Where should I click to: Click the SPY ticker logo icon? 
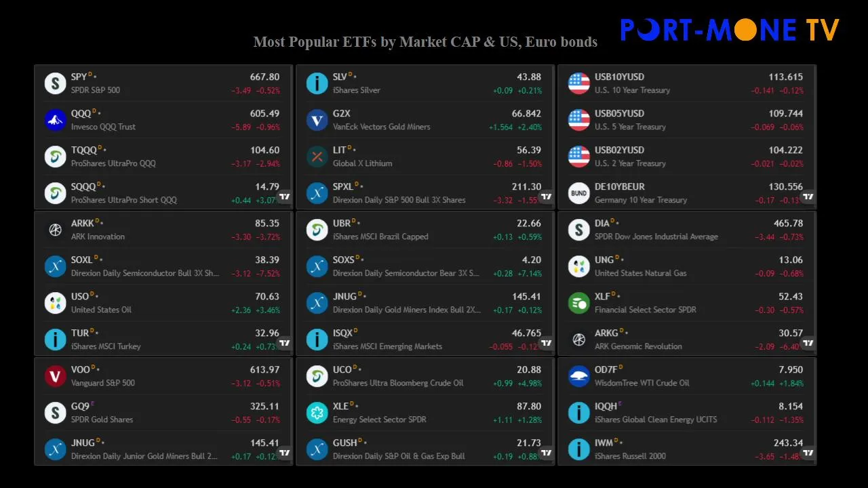(x=55, y=83)
